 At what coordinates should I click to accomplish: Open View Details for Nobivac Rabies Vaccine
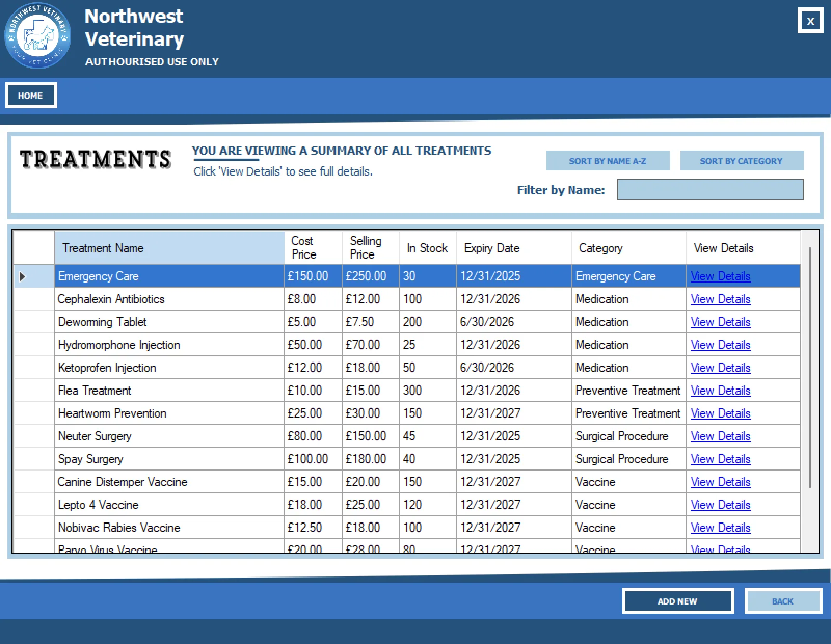coord(720,528)
